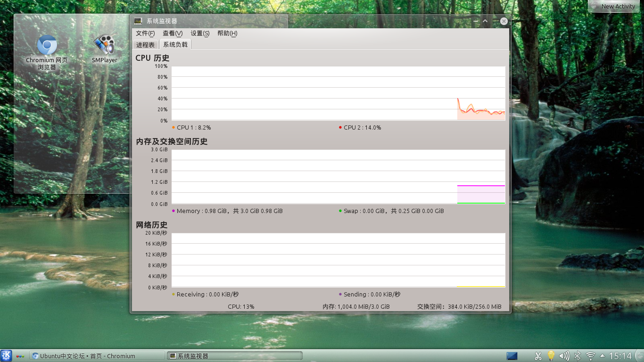Click the 20 KiB/秒 axis label on the network graph
Image resolution: width=644 pixels, height=362 pixels.
156,233
